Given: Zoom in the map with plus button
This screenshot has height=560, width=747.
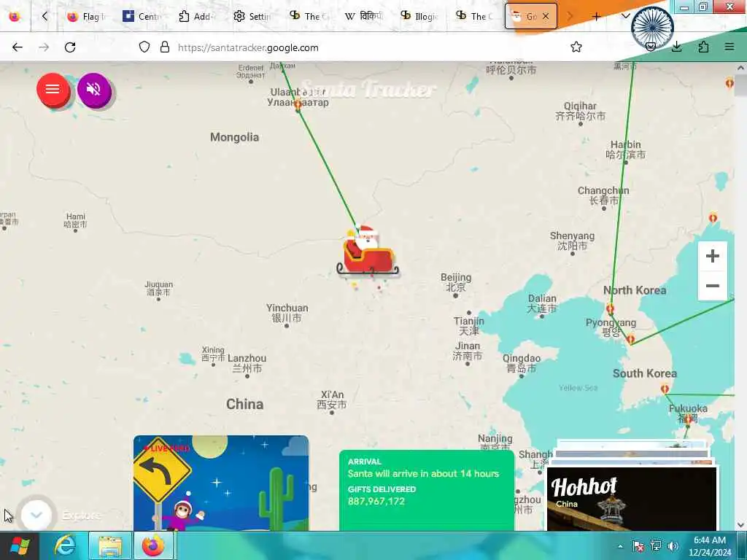Looking at the screenshot, I should click(712, 256).
